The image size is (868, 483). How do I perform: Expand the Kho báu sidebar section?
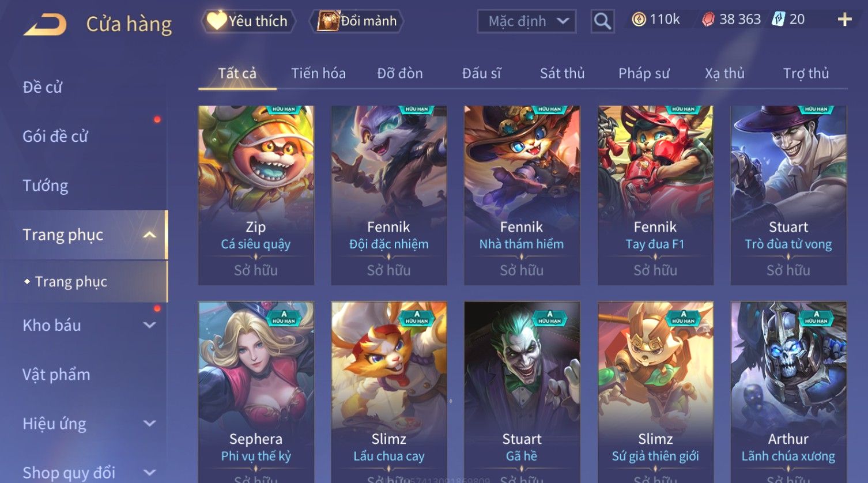pyautogui.click(x=149, y=325)
